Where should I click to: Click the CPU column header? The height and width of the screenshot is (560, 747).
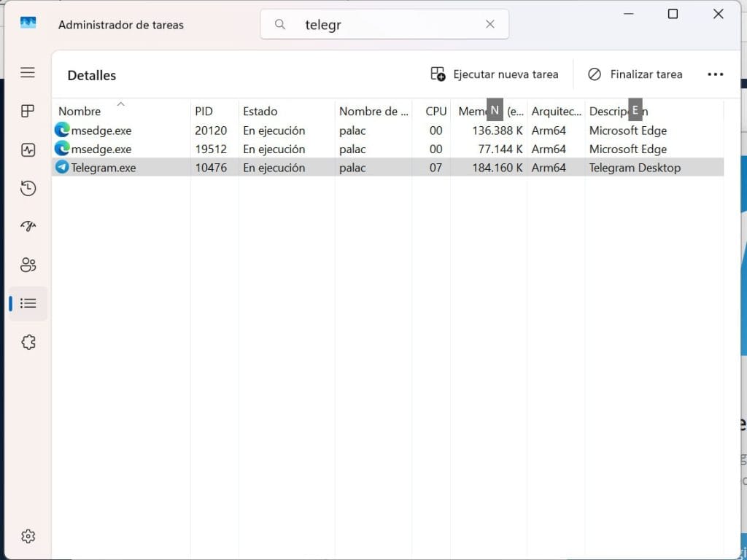[436, 111]
